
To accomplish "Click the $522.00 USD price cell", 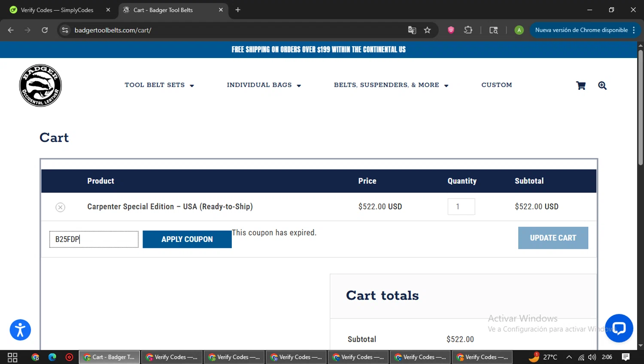I will pyautogui.click(x=380, y=207).
